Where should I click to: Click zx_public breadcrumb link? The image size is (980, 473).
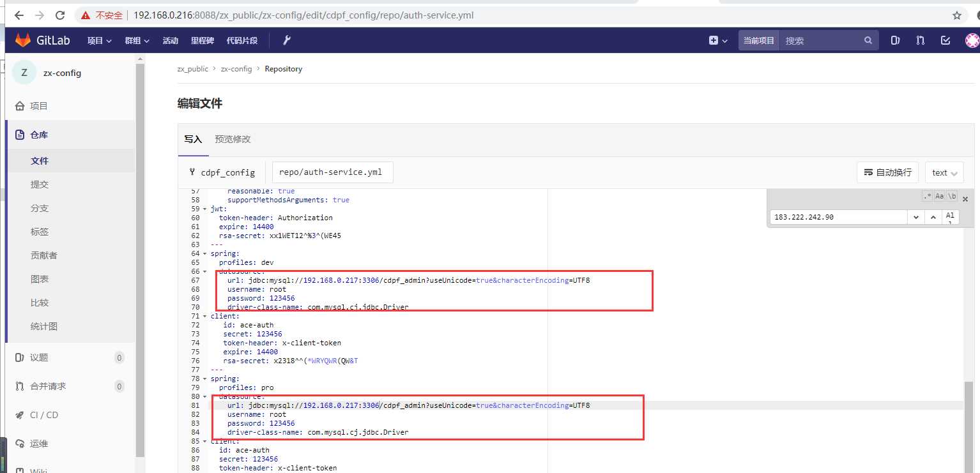pyautogui.click(x=193, y=69)
